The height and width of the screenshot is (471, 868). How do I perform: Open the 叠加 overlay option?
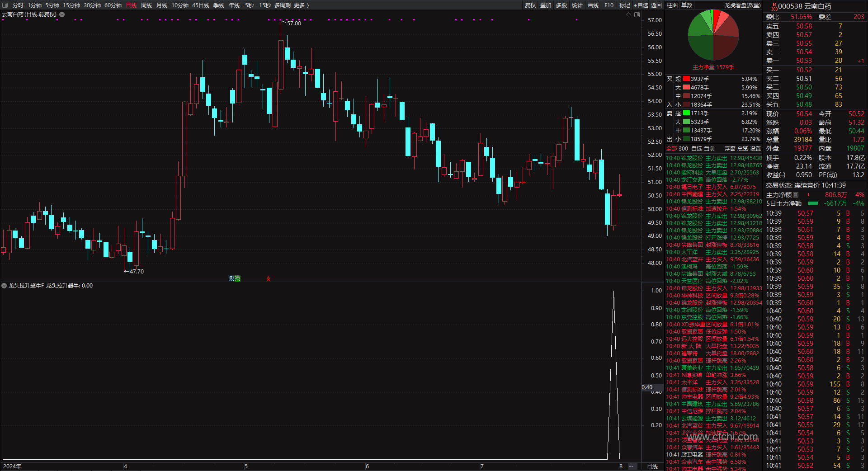point(546,5)
